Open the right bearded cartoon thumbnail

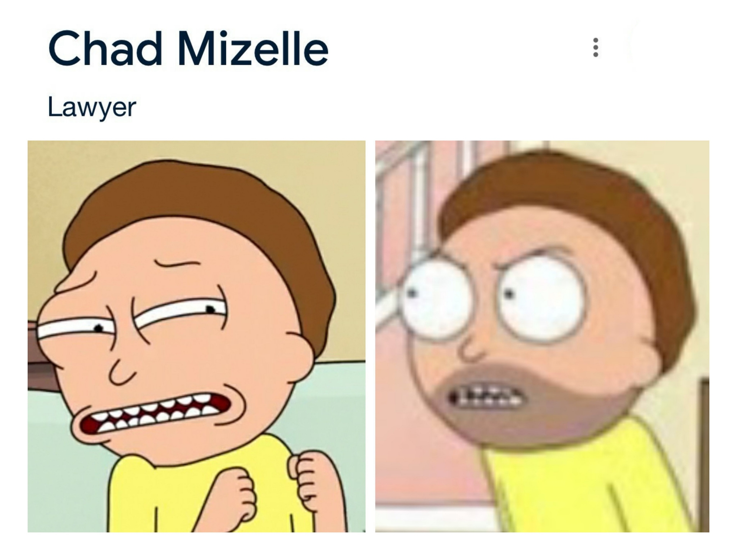(x=542, y=336)
